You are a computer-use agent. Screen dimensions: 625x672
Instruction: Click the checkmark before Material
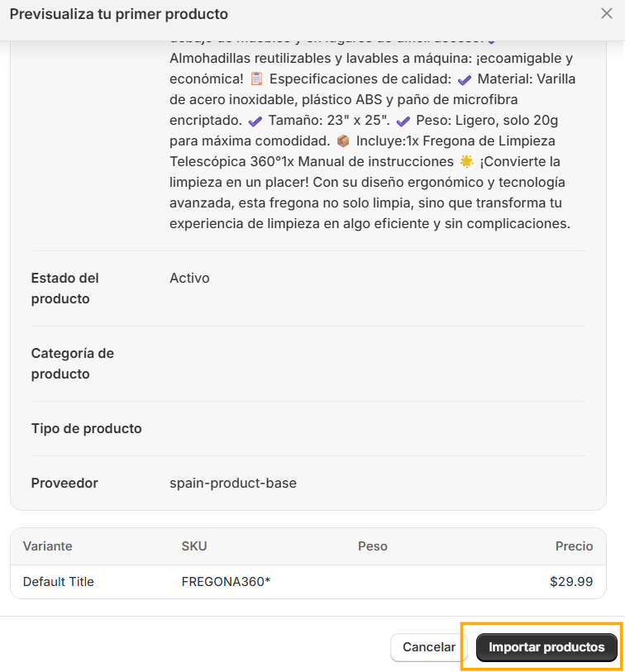[465, 79]
